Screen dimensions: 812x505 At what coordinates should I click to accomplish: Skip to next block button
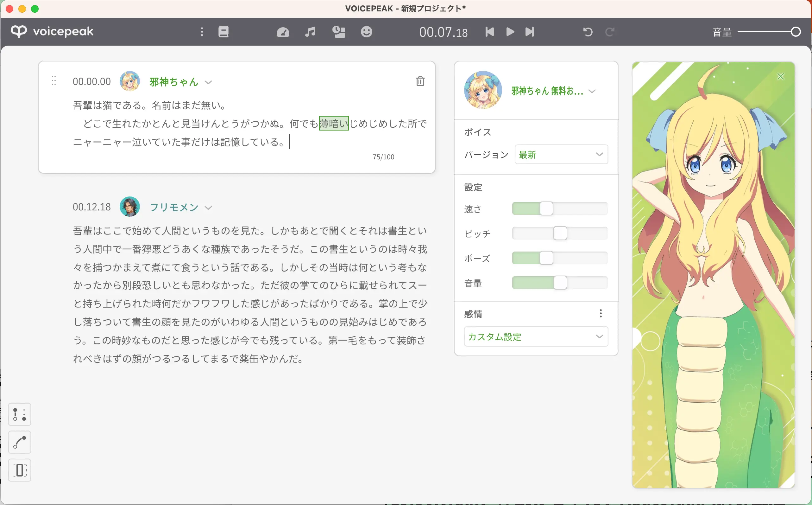[530, 32]
